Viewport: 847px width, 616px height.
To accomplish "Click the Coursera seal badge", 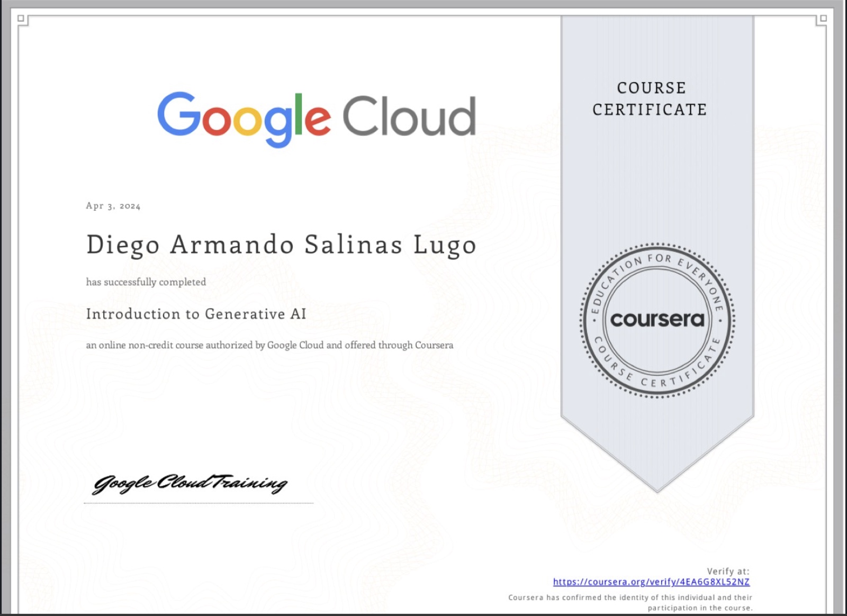I will (657, 320).
